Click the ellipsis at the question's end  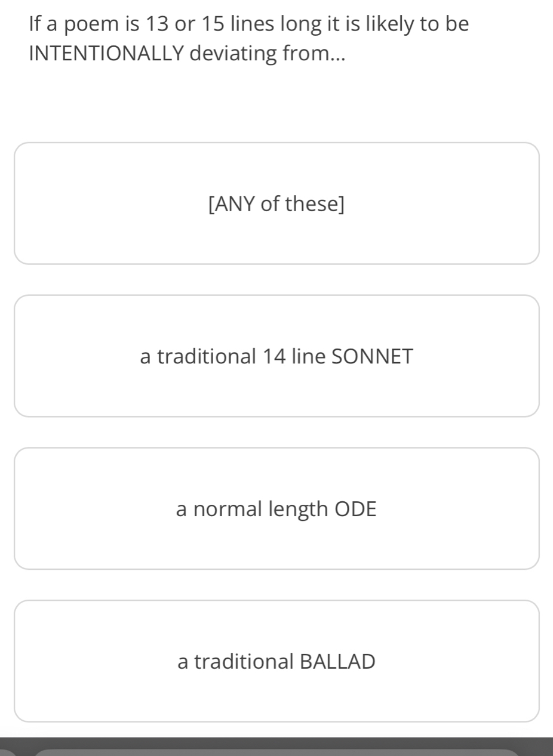[x=336, y=55]
